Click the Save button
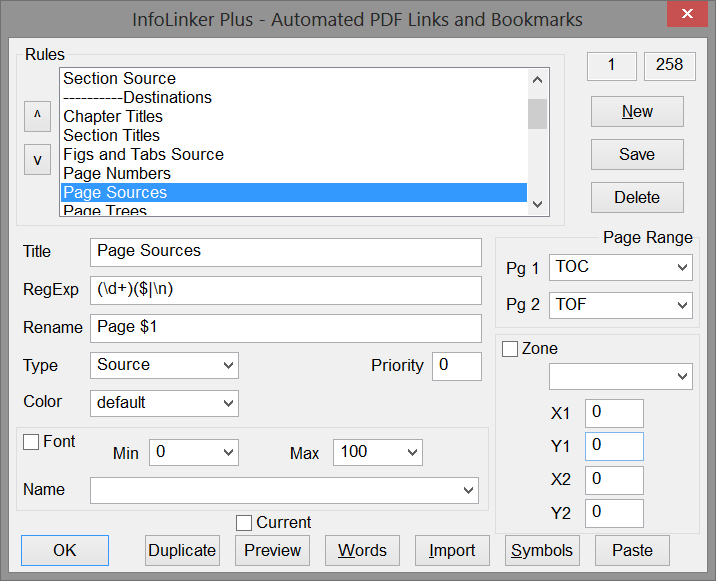 point(637,154)
